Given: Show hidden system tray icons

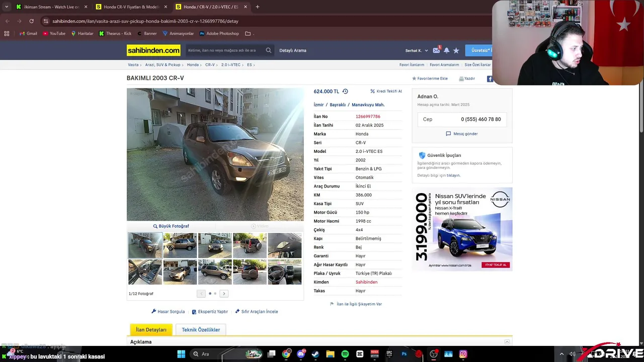Looking at the screenshot, I should pyautogui.click(x=561, y=354).
